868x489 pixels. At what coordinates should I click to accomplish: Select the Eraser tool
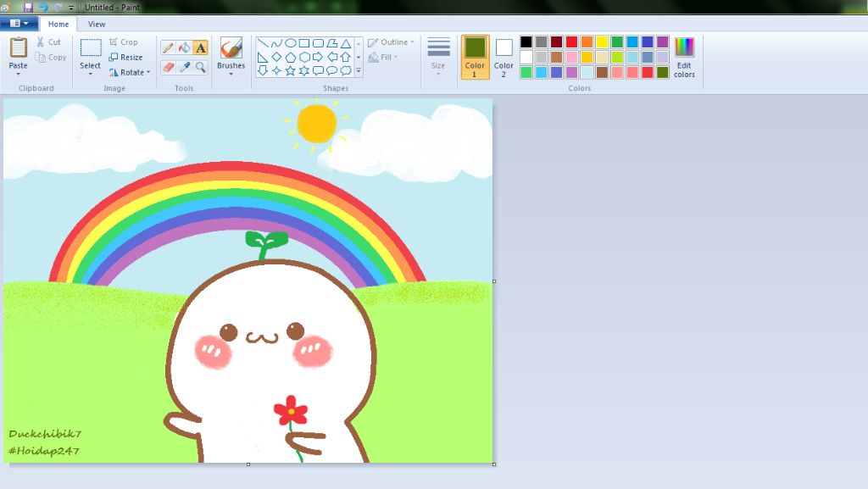169,67
